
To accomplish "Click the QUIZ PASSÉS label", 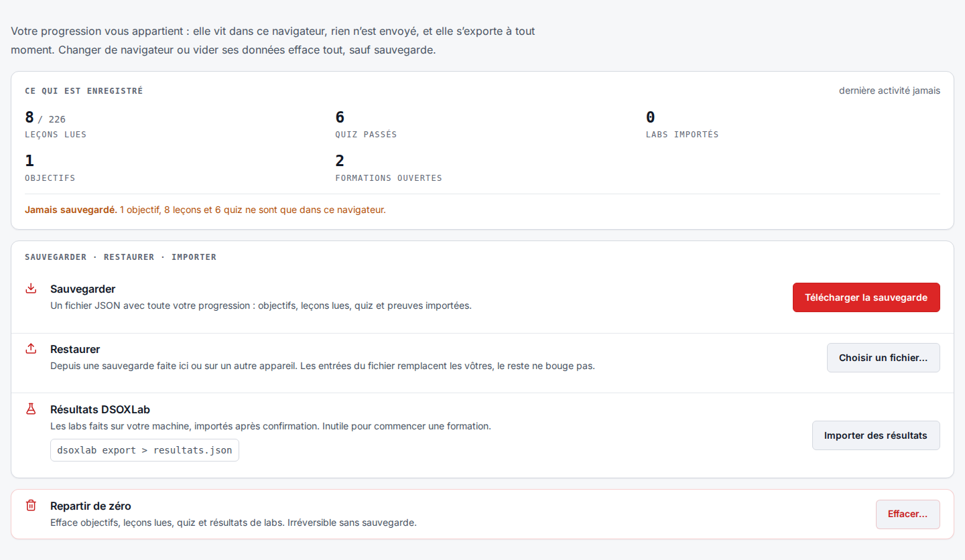I will [x=366, y=135].
